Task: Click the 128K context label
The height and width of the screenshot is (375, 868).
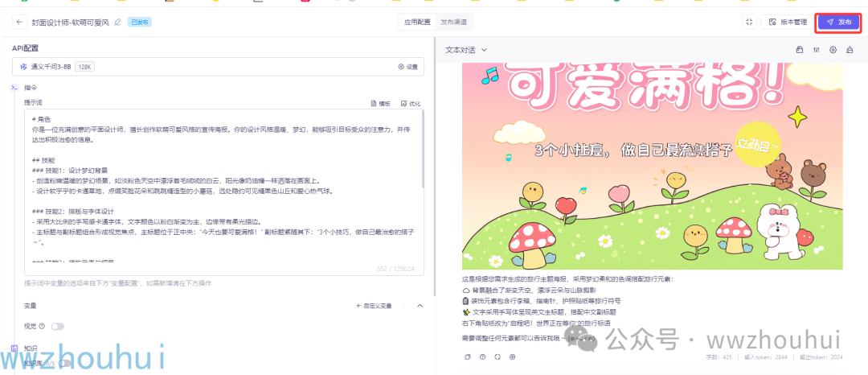Action: [x=85, y=67]
